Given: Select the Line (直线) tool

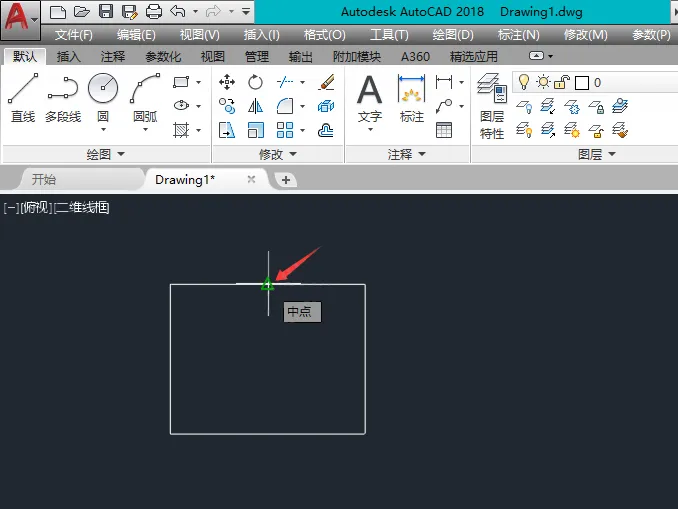Looking at the screenshot, I should [x=22, y=98].
